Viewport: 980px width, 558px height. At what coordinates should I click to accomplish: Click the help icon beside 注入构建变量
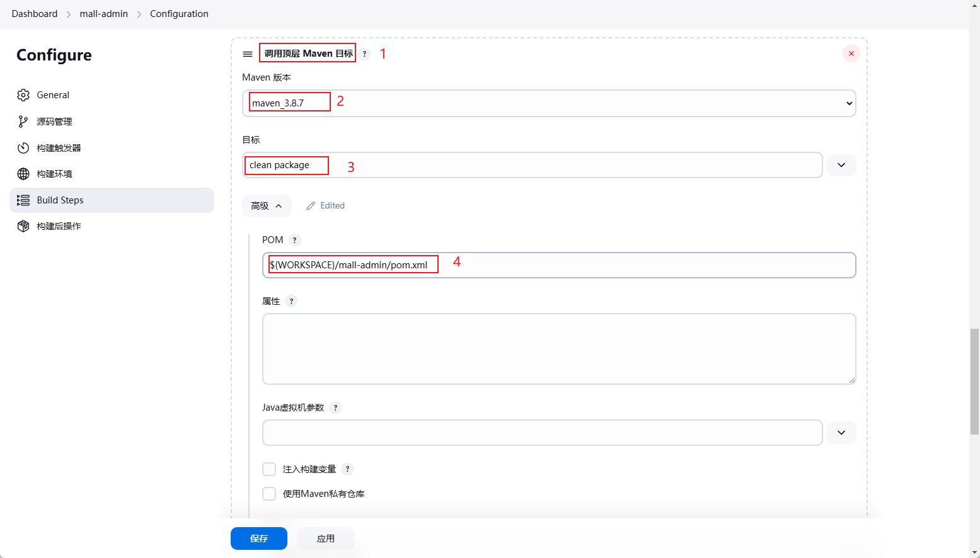[x=347, y=469]
